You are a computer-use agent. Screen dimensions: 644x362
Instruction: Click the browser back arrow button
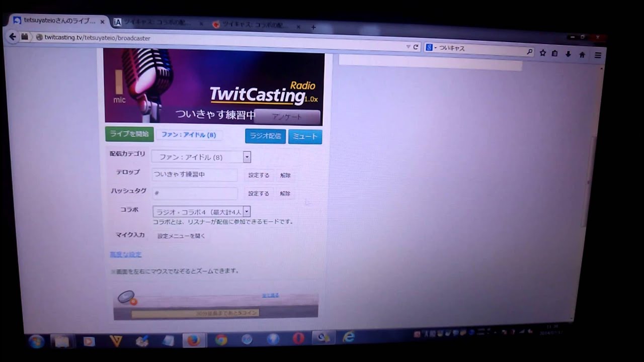pos(13,36)
